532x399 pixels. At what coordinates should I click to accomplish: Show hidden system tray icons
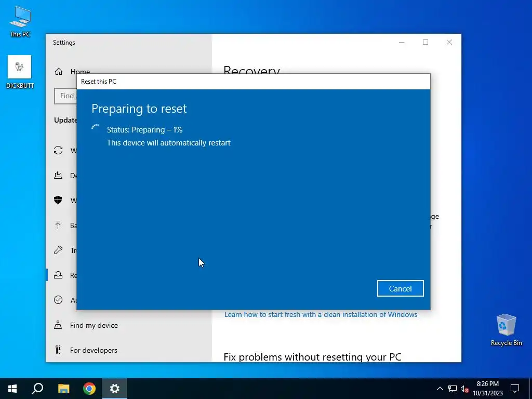[x=440, y=389]
